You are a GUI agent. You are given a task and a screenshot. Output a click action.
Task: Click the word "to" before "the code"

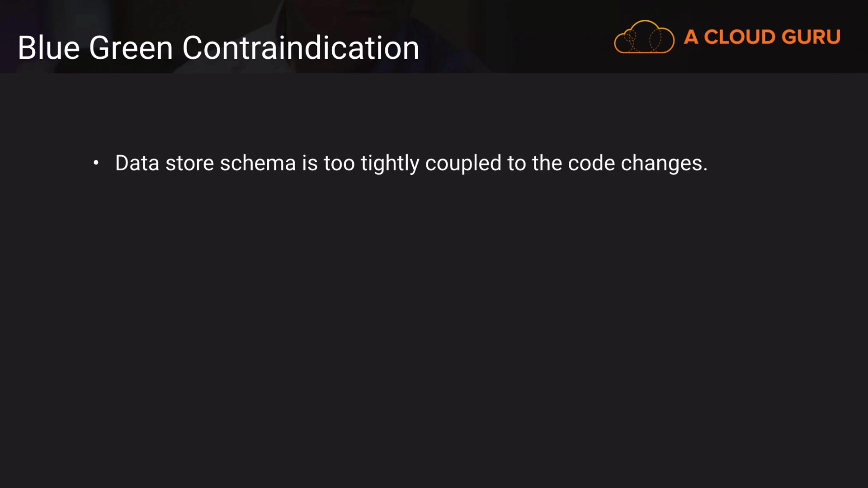[516, 163]
